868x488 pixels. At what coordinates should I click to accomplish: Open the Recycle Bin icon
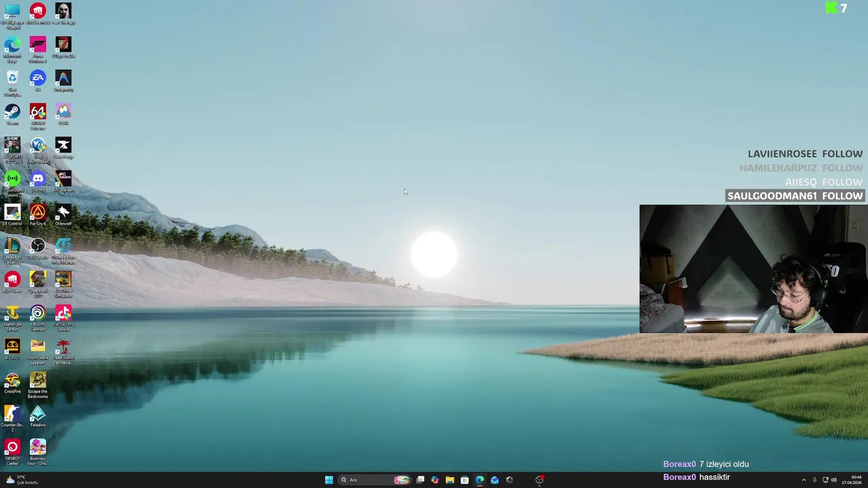coord(12,83)
